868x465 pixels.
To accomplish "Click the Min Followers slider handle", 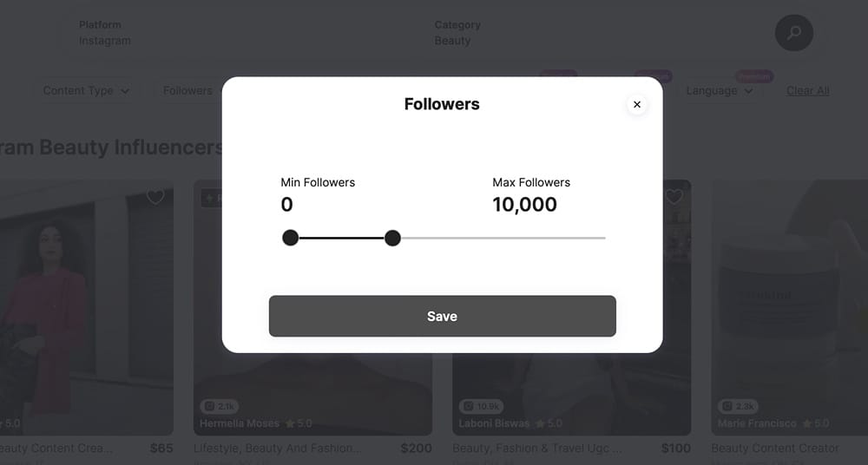I will [290, 238].
